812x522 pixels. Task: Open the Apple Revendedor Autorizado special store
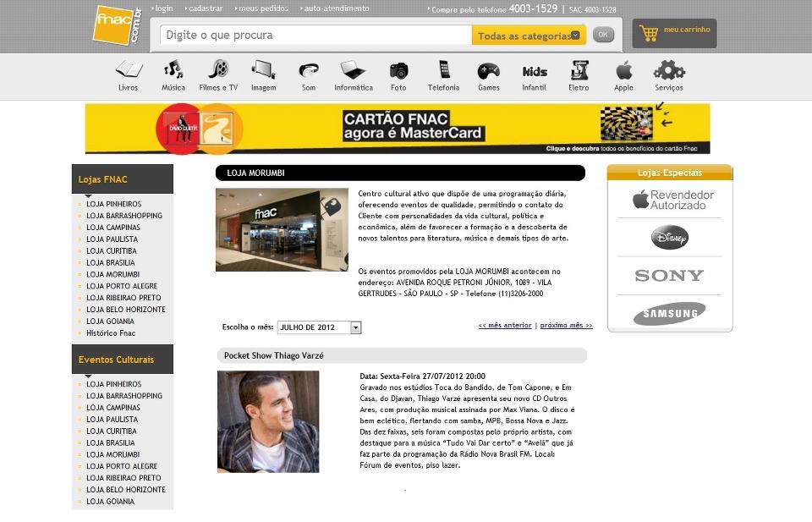pyautogui.click(x=672, y=200)
